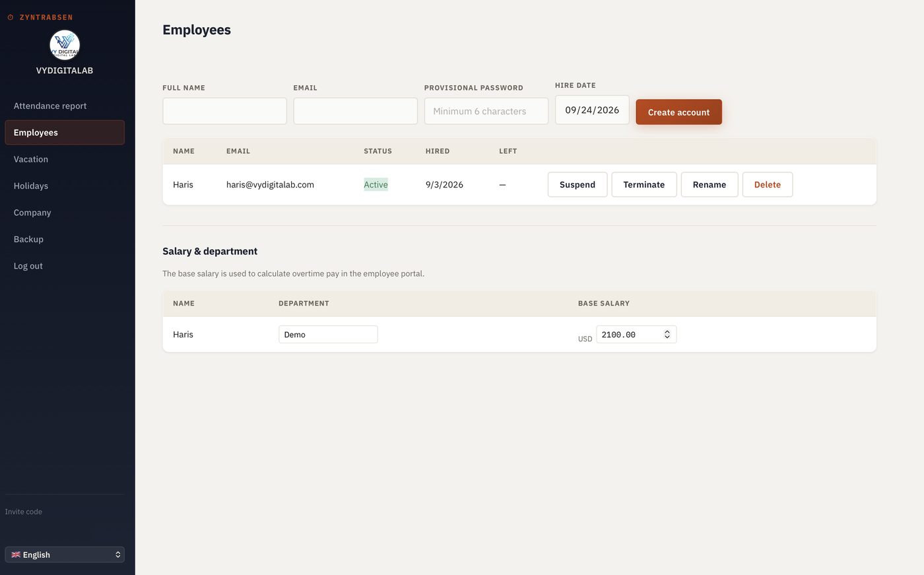Click the Invite code link
The image size is (924, 575).
click(24, 512)
